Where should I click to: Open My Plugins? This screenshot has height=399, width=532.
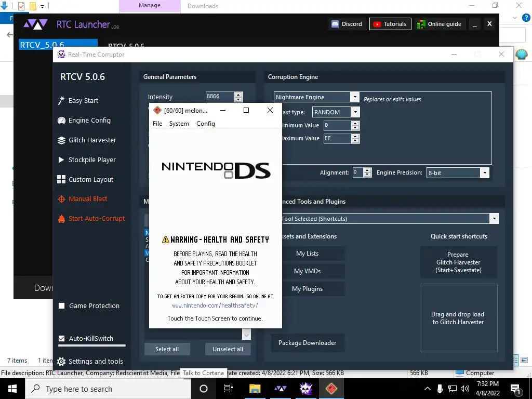click(x=308, y=289)
